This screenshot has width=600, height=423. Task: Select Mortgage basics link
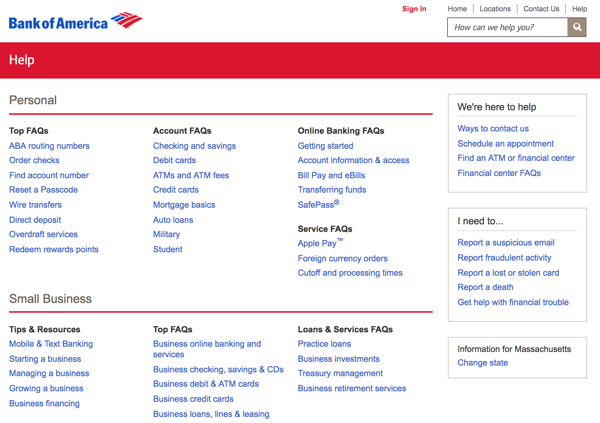(184, 205)
